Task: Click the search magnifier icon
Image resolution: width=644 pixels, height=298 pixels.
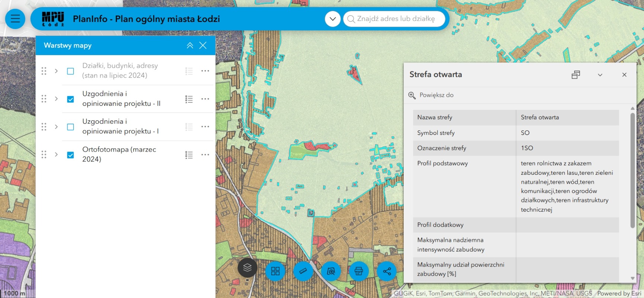Action: [x=350, y=19]
